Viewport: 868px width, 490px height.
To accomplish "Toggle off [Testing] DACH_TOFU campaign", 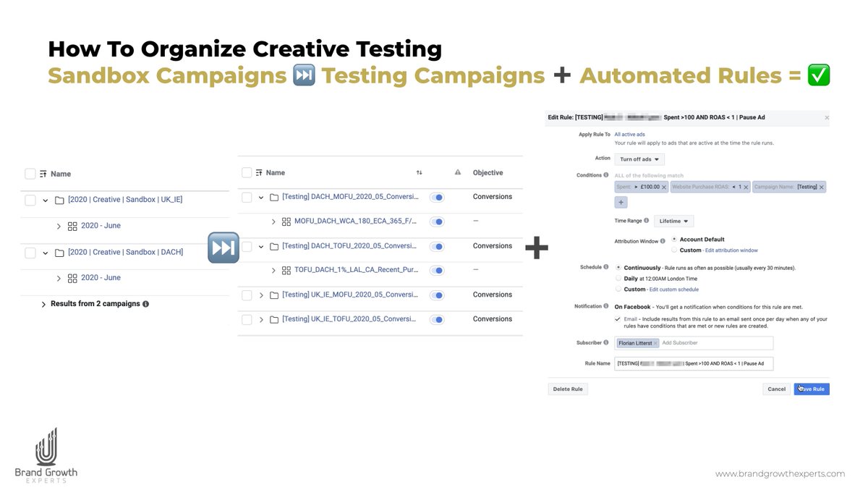I will point(437,247).
